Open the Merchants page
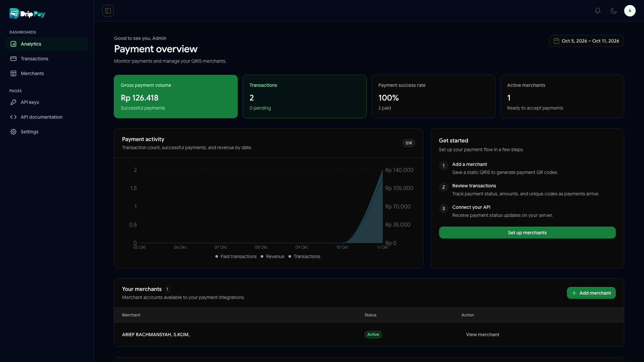The image size is (644, 362). coord(47,73)
